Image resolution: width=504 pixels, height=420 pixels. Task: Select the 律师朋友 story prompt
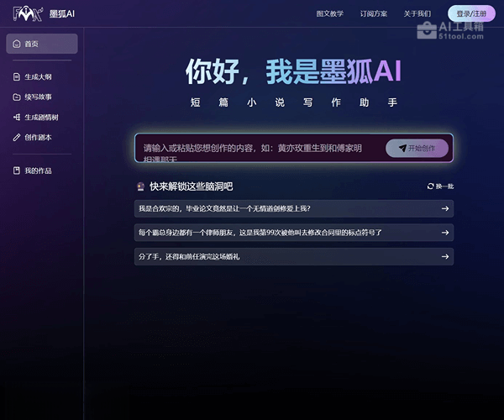(x=286, y=232)
